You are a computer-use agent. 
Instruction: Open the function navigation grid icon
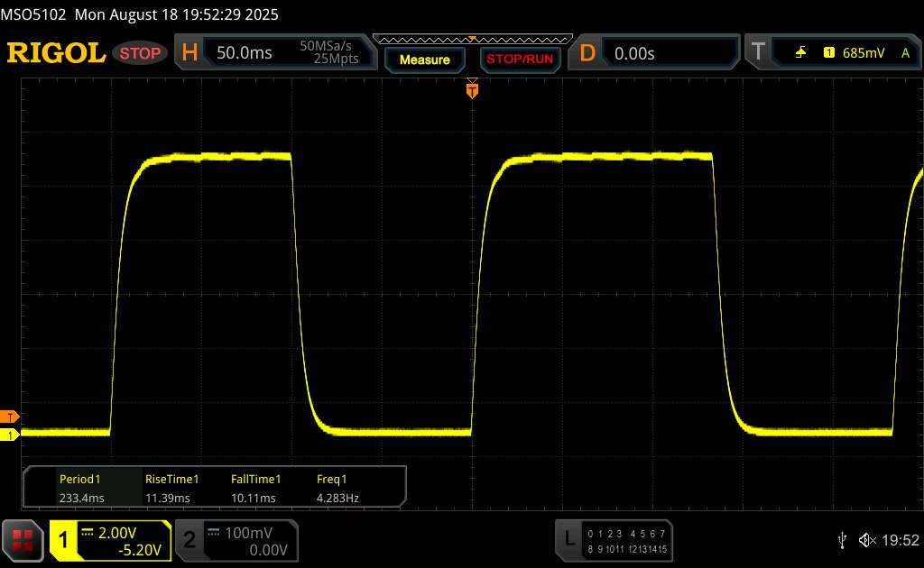click(x=23, y=539)
